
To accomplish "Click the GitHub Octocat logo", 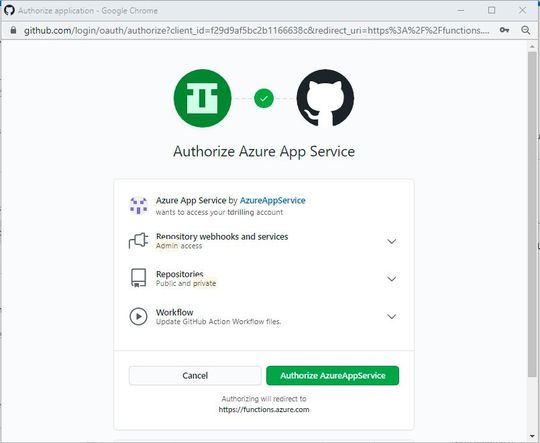I will [325, 98].
